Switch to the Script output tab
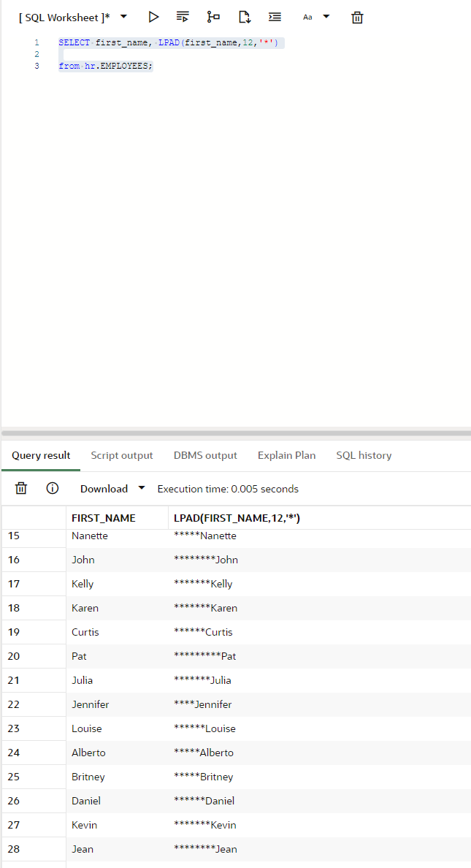471x868 pixels. 122,456
